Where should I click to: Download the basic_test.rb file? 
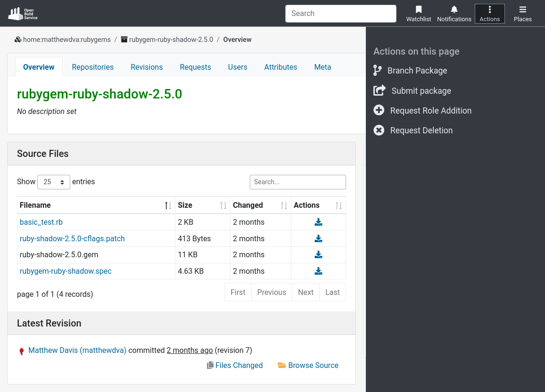[x=318, y=222]
